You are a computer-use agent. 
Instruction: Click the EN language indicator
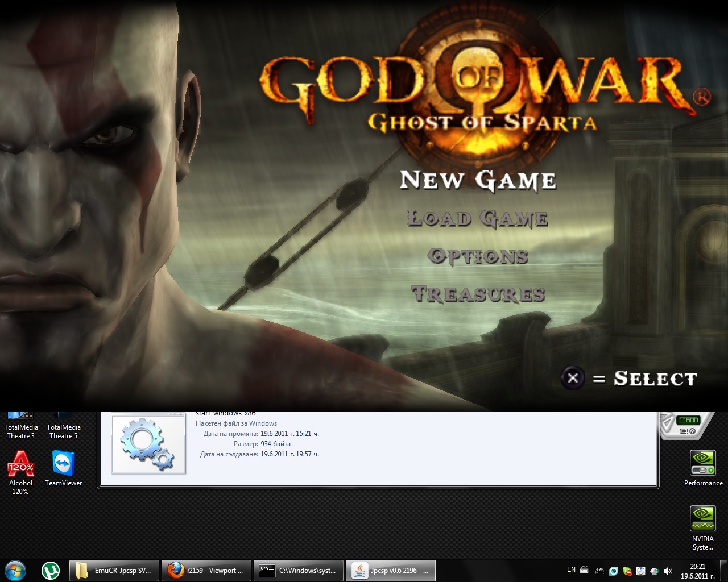(x=571, y=569)
